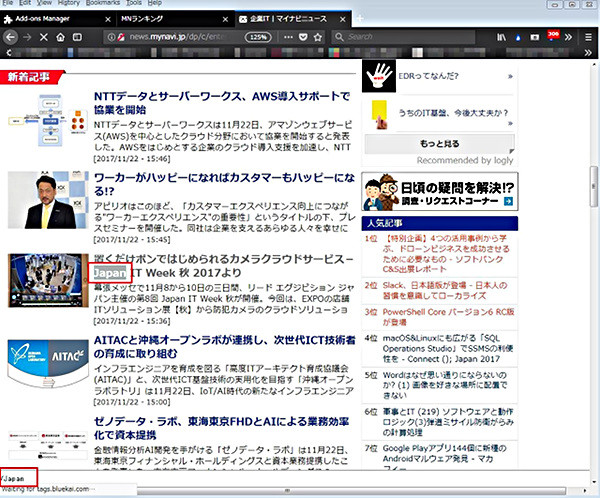Click the Search input field
The height and width of the screenshot is (498, 600).
click(404, 37)
